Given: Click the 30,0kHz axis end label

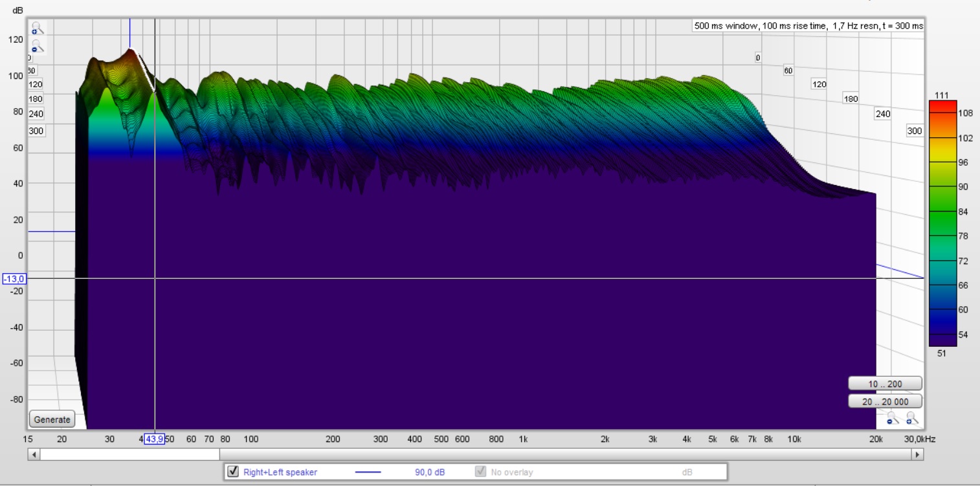Looking at the screenshot, I should tap(919, 439).
